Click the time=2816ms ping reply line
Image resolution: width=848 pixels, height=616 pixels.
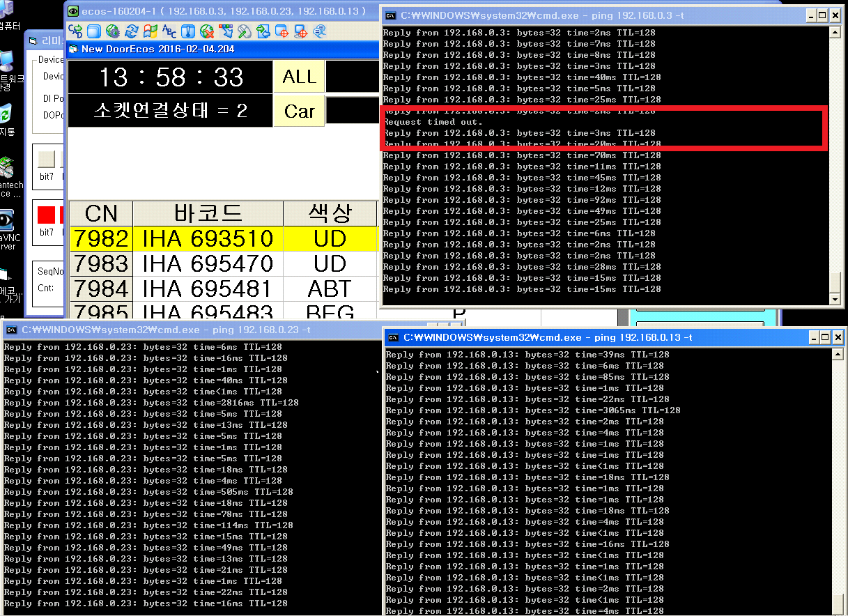click(151, 403)
